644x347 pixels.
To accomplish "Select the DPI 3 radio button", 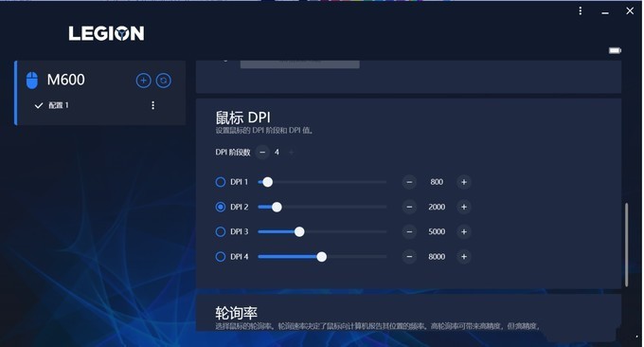I will 221,232.
